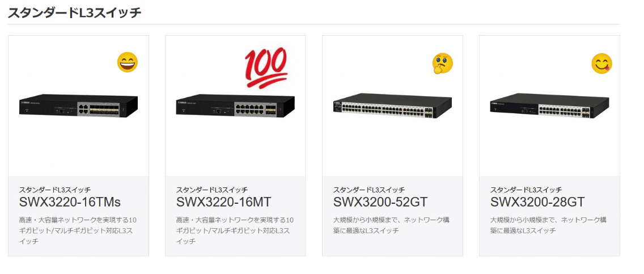Open the SWX3200-28GT switch product image
Screen dimensions: 644x274
coord(549,106)
